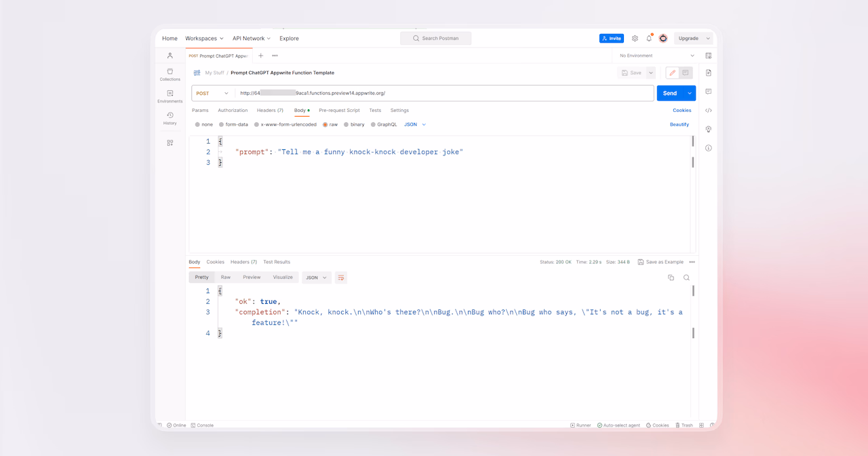Switch to the Tests tab
The height and width of the screenshot is (456, 868).
(375, 110)
